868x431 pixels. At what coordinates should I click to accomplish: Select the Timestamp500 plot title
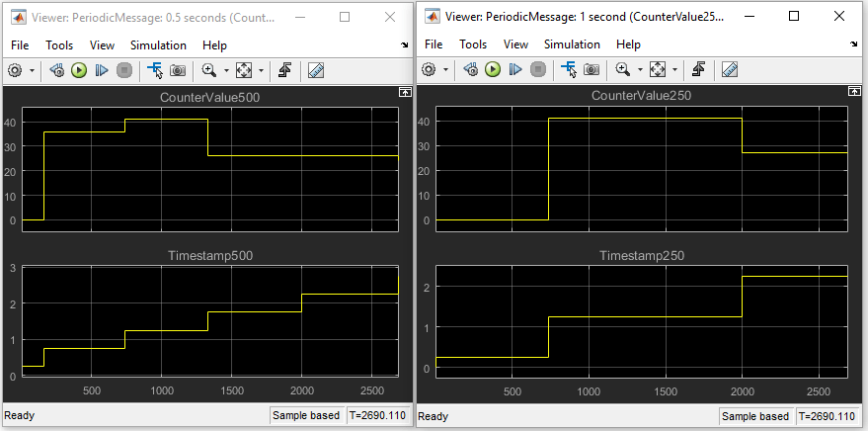(209, 255)
